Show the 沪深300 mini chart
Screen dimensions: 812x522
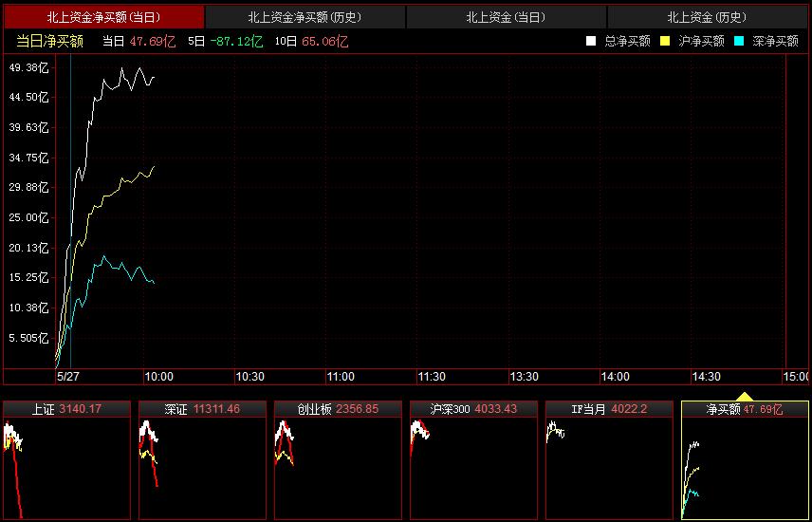[x=473, y=460]
